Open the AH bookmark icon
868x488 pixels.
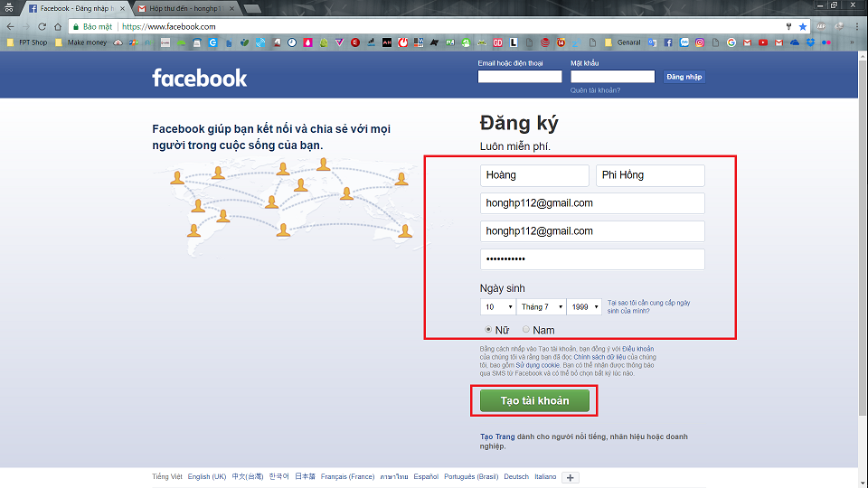tap(387, 42)
